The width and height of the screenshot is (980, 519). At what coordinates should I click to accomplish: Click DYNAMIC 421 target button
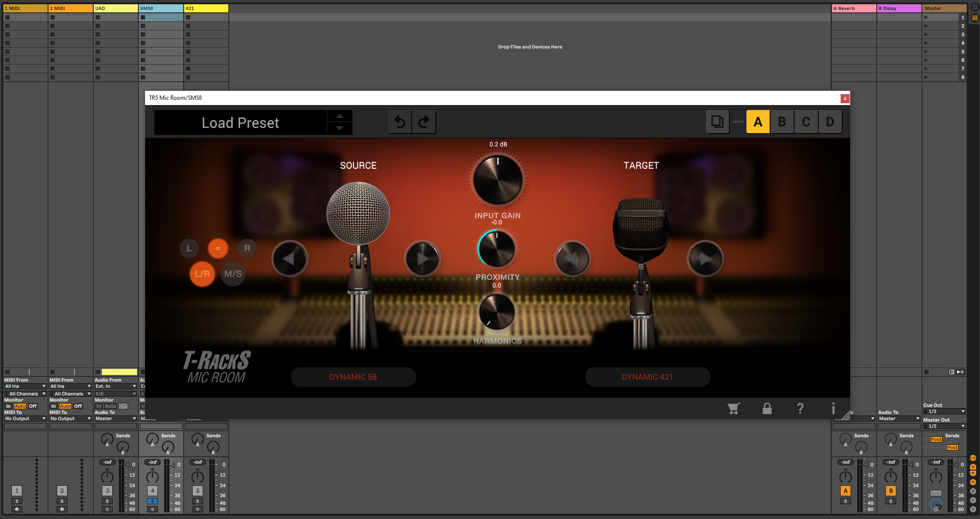coord(647,376)
